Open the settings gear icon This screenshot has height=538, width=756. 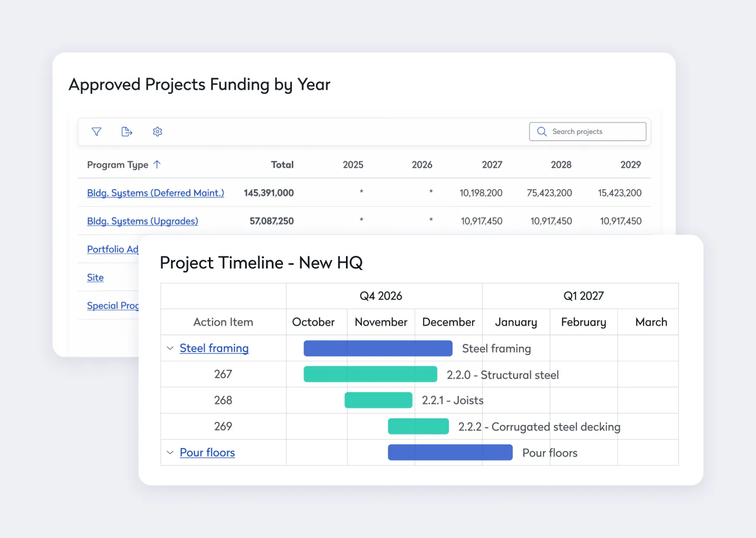157,132
